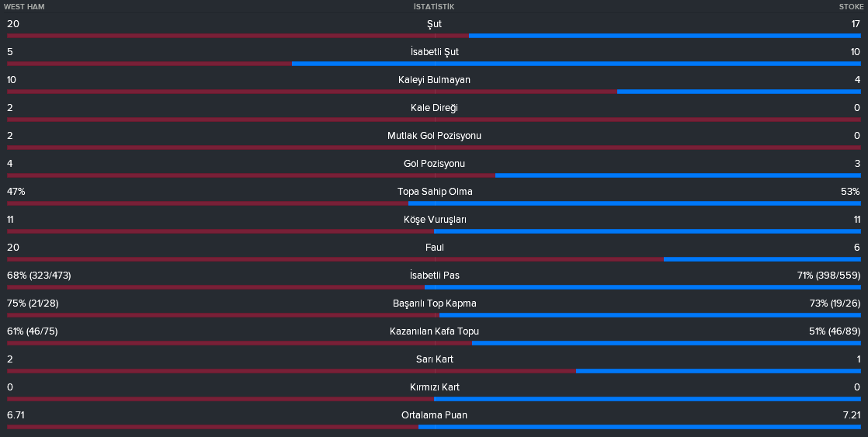The height and width of the screenshot is (437, 868).
Task: Click the Şut statistic label
Action: pyautogui.click(x=435, y=24)
